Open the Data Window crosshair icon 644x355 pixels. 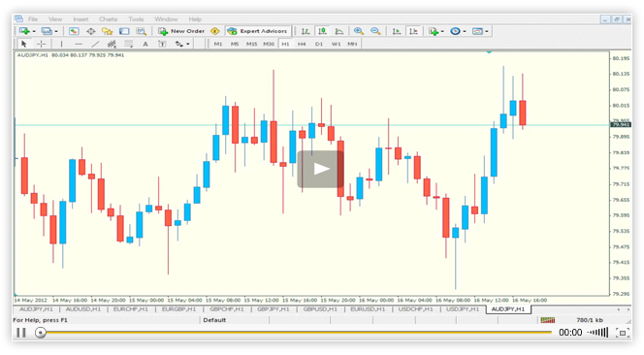[x=91, y=31]
